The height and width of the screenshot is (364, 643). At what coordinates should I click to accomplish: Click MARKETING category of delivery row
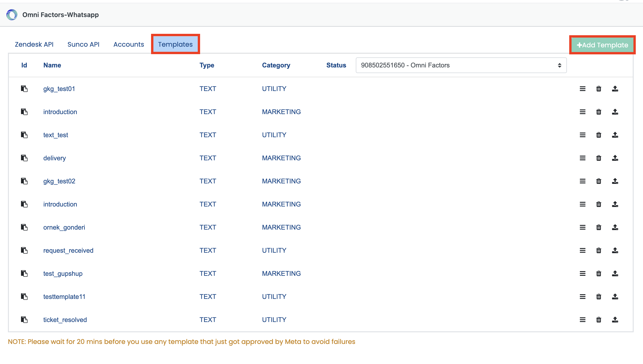point(281,158)
